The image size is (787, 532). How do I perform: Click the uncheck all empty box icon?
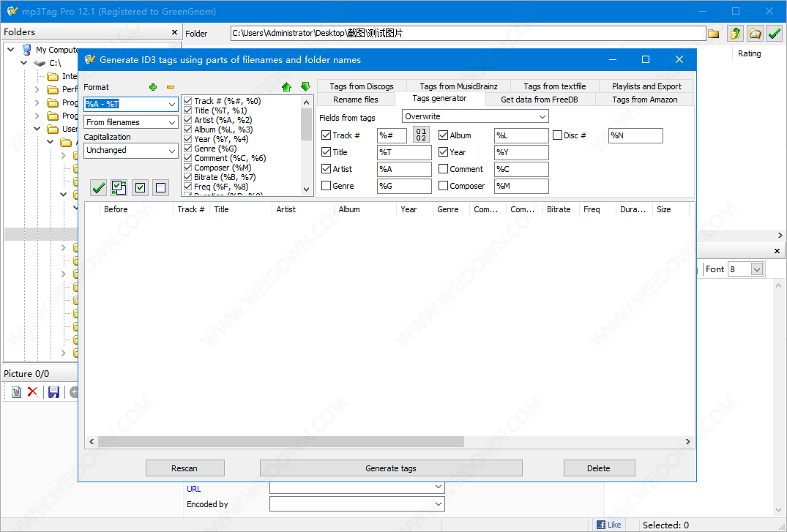point(160,188)
